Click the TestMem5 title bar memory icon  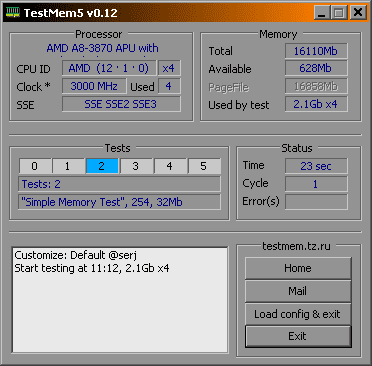(13, 12)
